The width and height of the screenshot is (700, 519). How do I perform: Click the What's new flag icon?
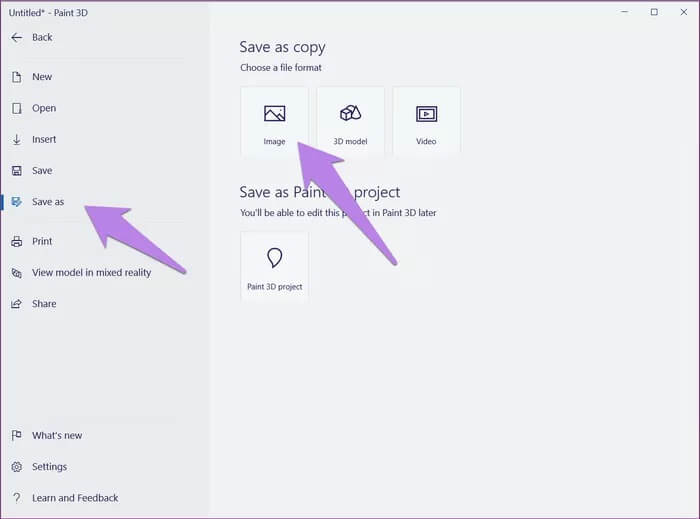point(17,435)
